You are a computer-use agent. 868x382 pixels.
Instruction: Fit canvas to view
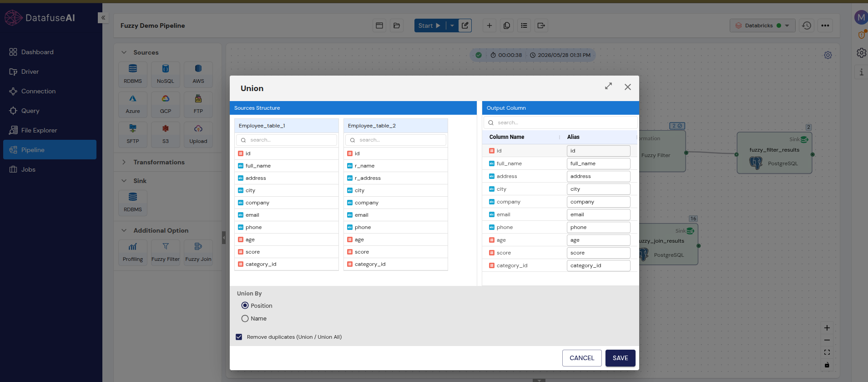827,352
